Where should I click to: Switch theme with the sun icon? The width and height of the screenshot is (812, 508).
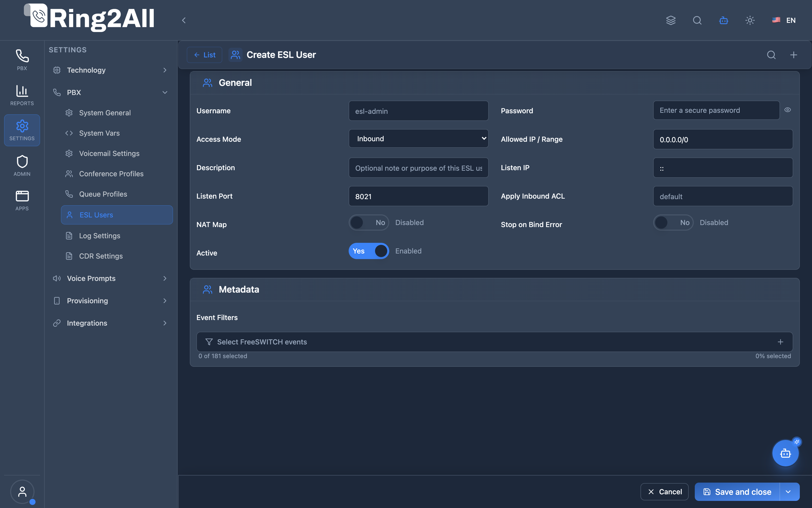750,20
